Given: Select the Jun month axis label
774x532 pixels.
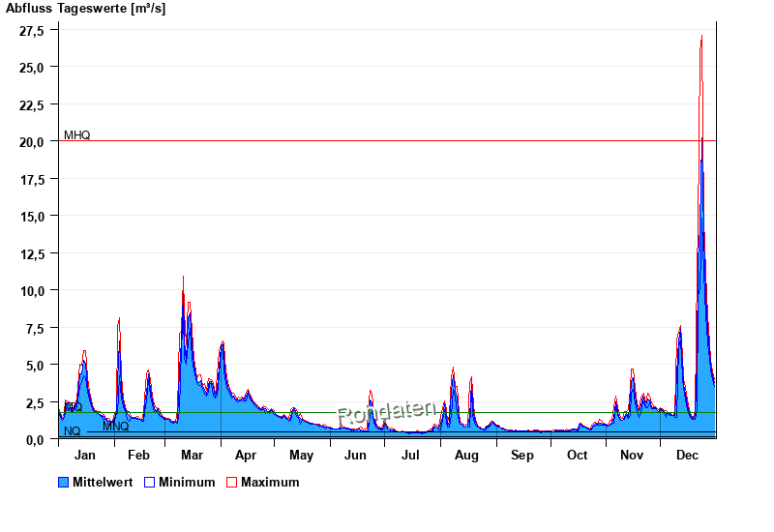Looking at the screenshot, I should pos(355,456).
